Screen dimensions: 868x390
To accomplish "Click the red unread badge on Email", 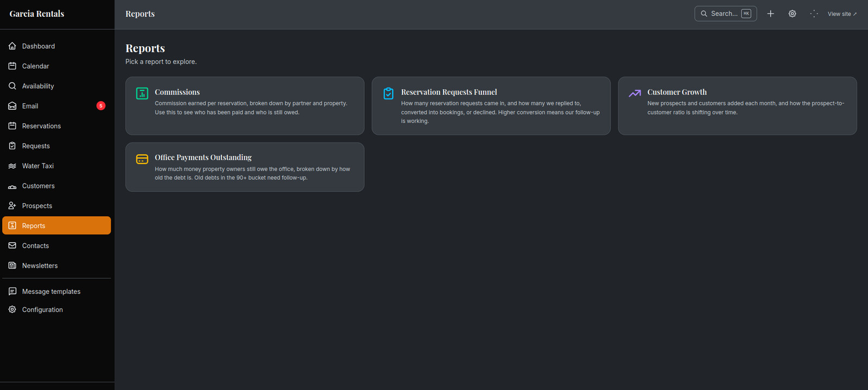I will [101, 106].
